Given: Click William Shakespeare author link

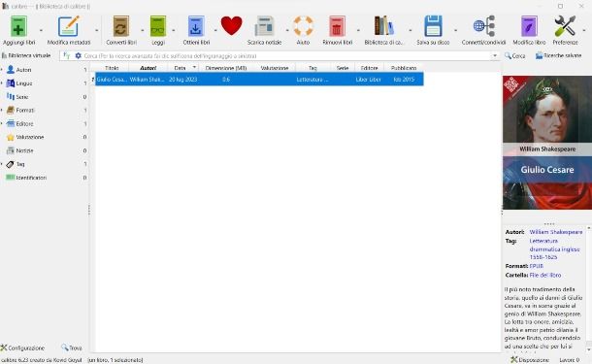Looking at the screenshot, I should 556,232.
